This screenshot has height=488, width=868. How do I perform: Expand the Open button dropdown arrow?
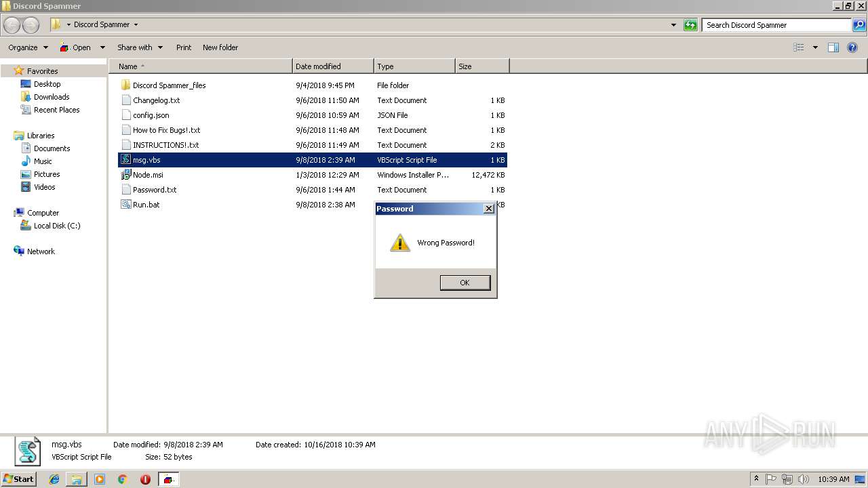point(102,47)
